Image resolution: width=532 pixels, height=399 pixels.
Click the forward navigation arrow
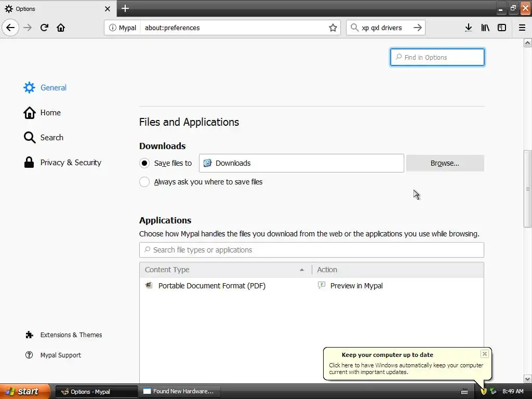pos(28,28)
